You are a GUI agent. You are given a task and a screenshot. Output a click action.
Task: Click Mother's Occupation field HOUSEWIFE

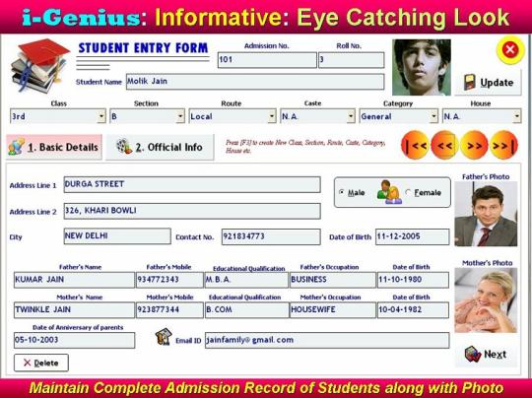coord(333,309)
